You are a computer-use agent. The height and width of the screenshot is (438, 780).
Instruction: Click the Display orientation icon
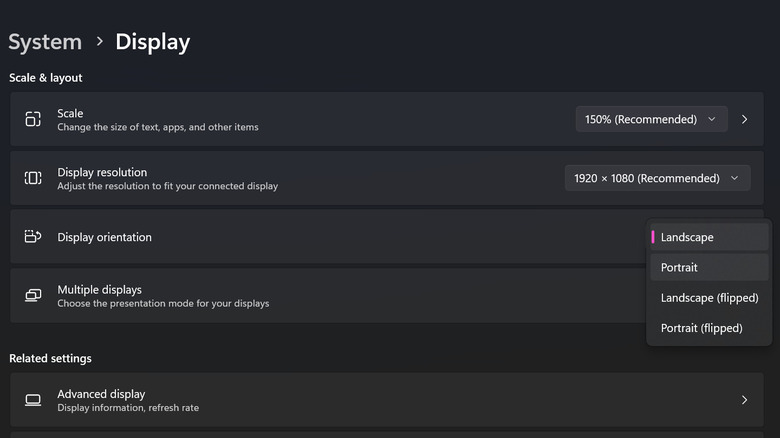33,237
